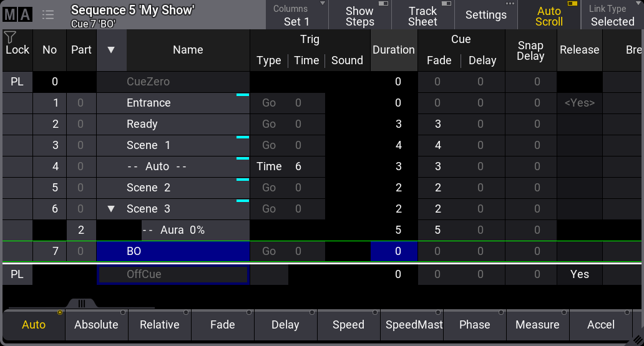
Task: Click the MA logo icon
Action: [x=17, y=15]
